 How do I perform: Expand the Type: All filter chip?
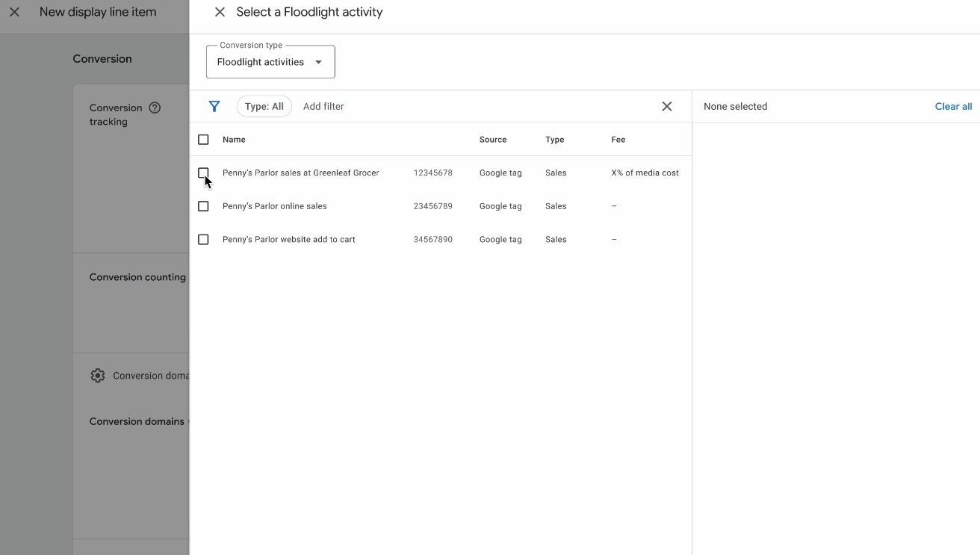pyautogui.click(x=264, y=106)
